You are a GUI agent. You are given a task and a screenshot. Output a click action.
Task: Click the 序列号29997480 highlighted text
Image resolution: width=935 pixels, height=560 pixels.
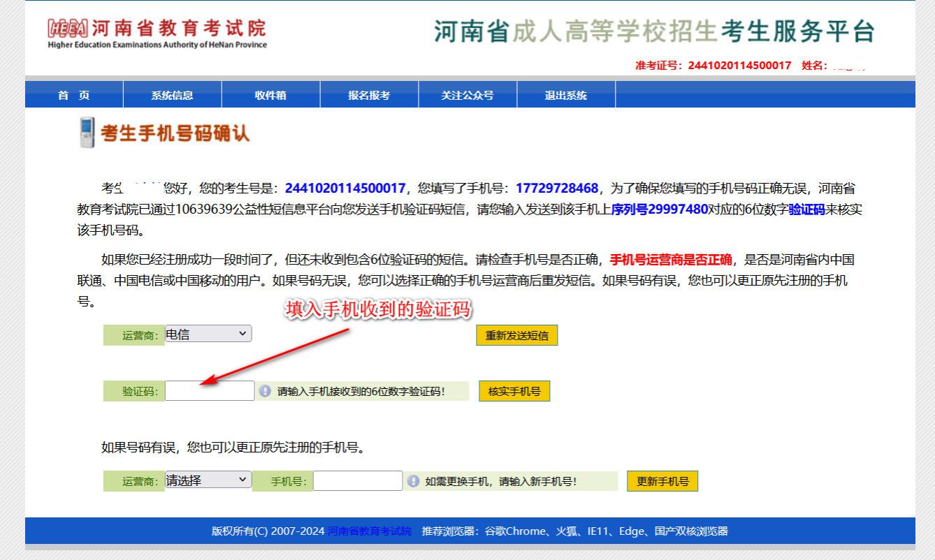659,209
